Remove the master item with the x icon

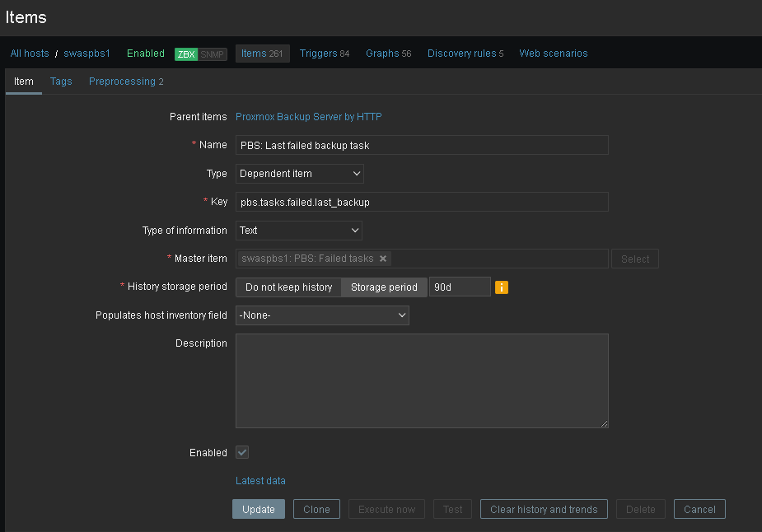pyautogui.click(x=383, y=259)
